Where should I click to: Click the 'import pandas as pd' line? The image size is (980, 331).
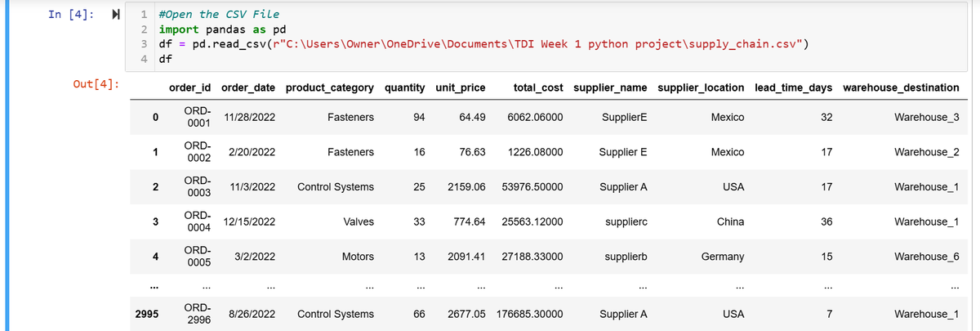(221, 29)
